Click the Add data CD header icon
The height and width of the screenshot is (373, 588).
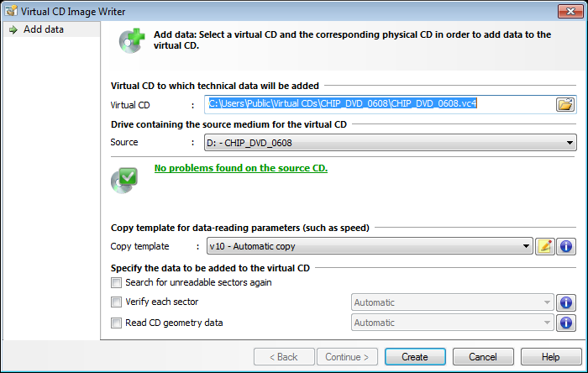[x=131, y=41]
